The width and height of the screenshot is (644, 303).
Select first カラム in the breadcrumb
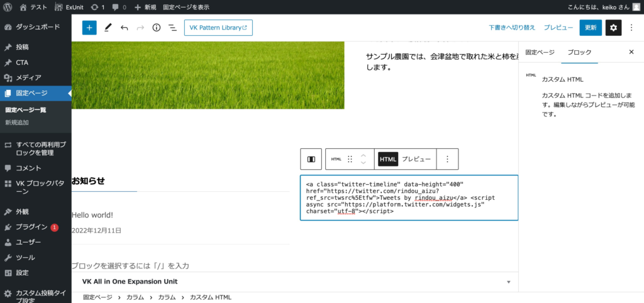(x=135, y=298)
